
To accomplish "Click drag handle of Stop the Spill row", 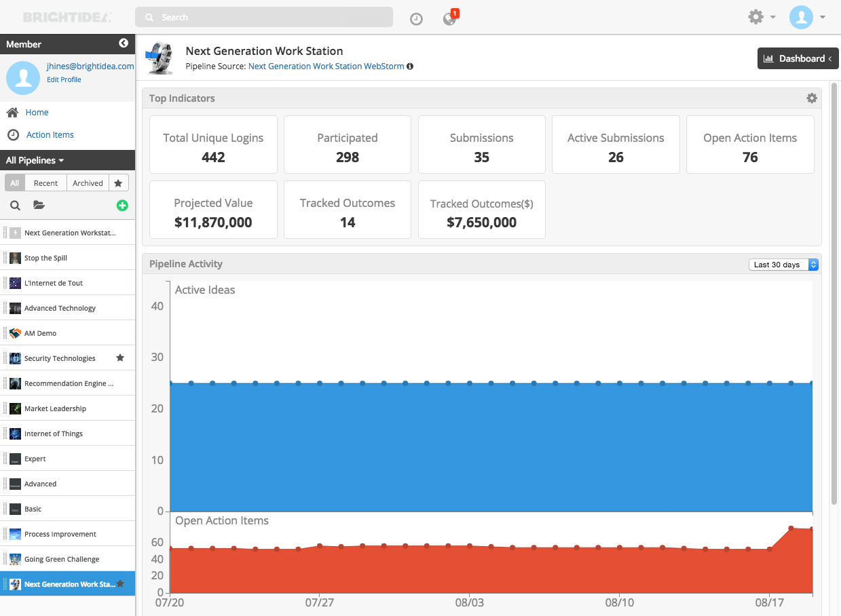I will pos(5,258).
